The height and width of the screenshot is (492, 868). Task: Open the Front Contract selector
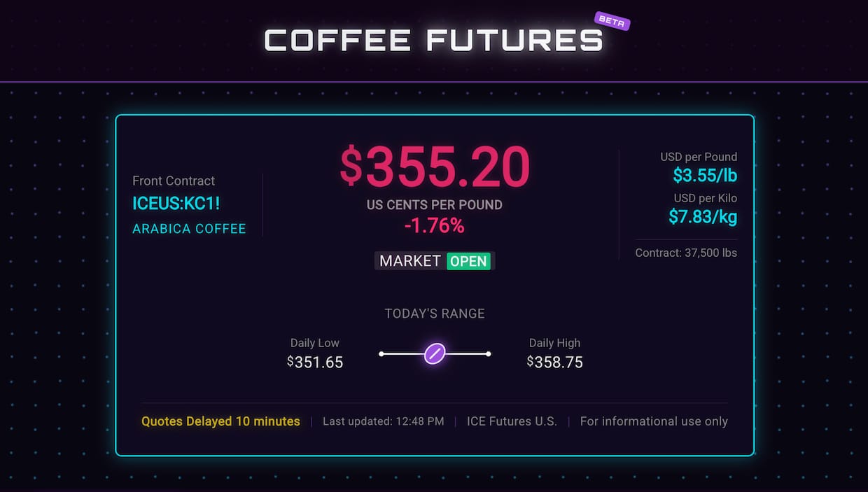[174, 181]
